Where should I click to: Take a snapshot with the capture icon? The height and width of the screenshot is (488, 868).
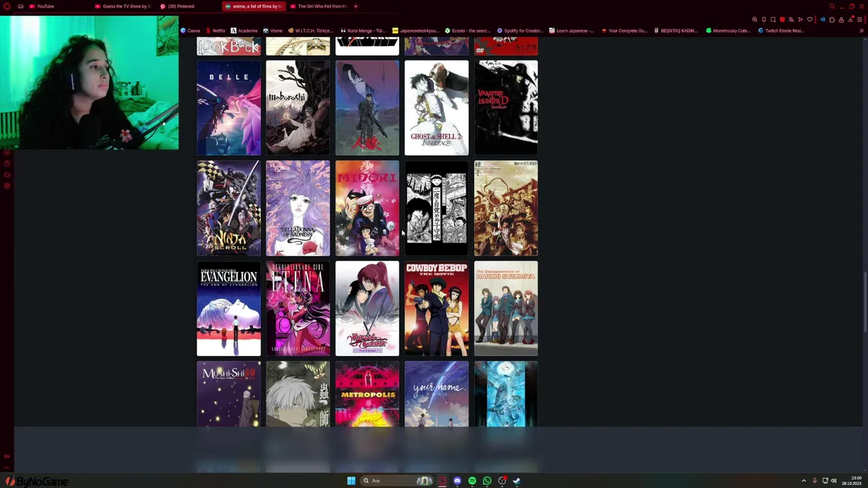773,20
